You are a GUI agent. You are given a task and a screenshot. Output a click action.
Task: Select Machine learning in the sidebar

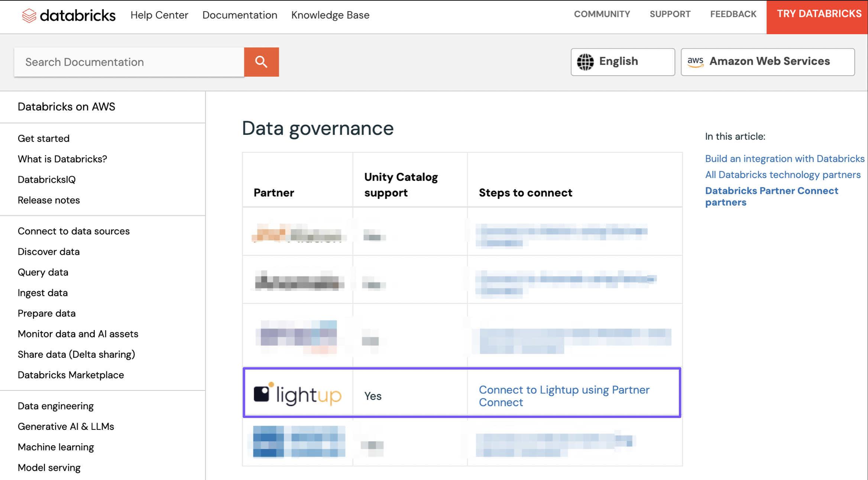click(x=56, y=447)
